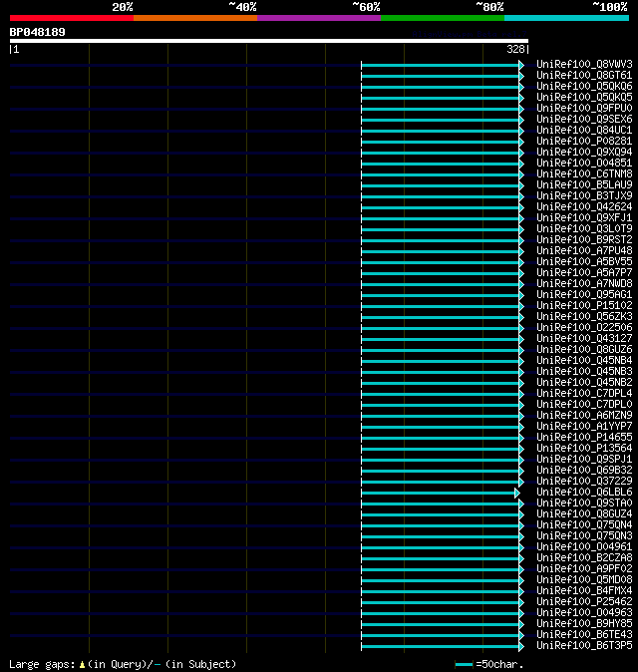Screen dimensions: 638x672
Task: Select the UniRef100_B9RST2 label
Action: [584, 240]
